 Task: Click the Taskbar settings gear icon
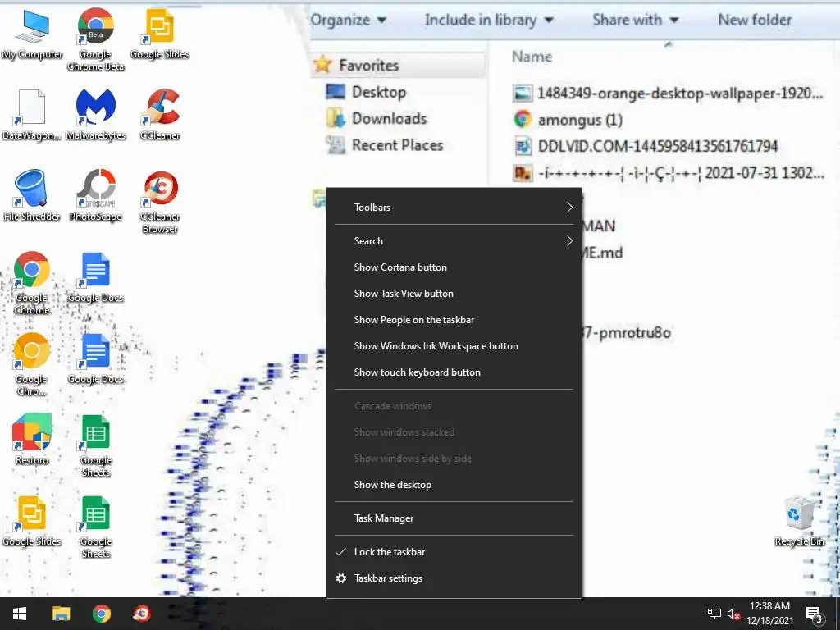tap(340, 578)
